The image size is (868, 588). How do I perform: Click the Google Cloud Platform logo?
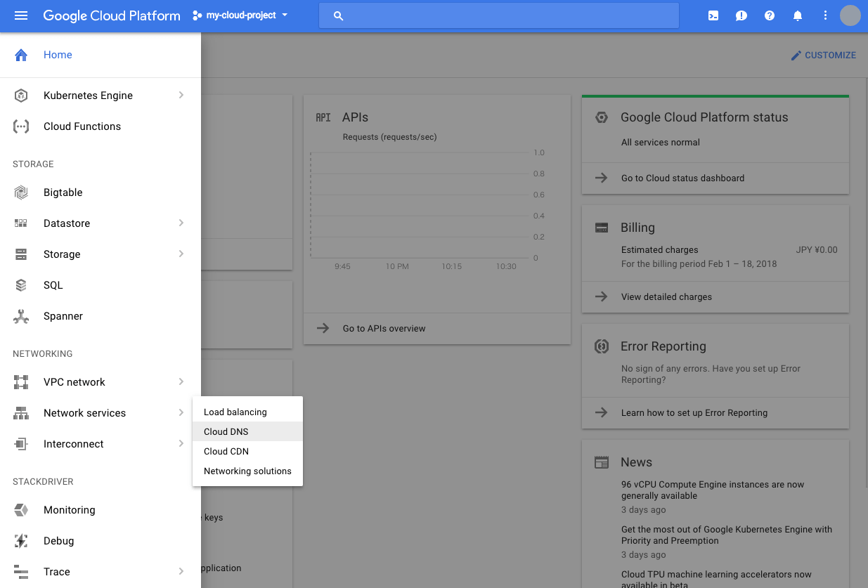pos(112,15)
